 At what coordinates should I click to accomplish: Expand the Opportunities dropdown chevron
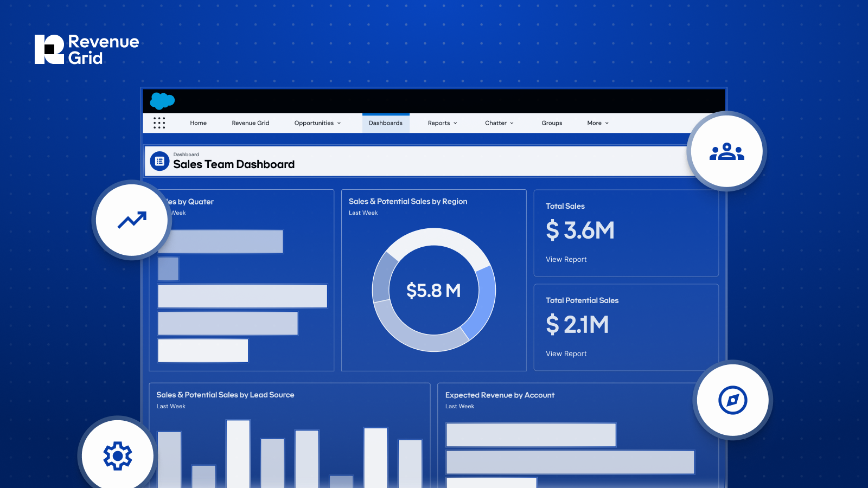[x=339, y=123]
